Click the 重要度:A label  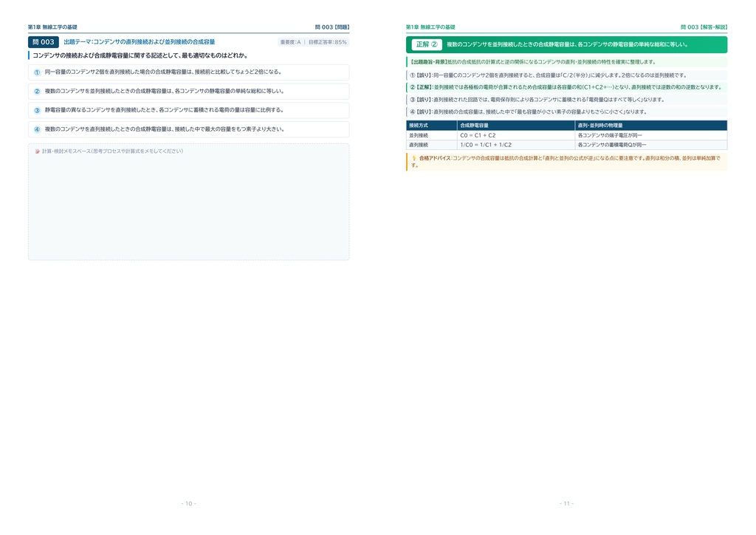click(x=290, y=42)
